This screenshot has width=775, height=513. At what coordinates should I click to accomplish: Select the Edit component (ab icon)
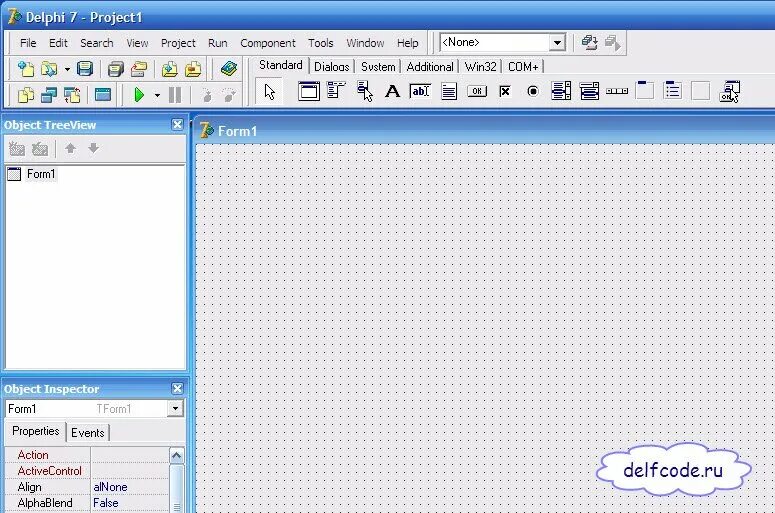click(x=420, y=91)
